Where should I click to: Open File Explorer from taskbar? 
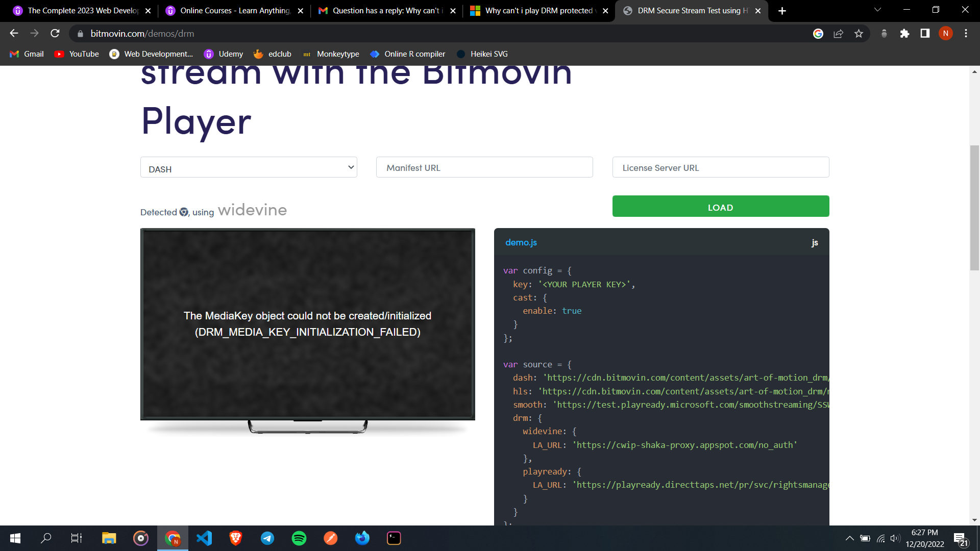[109, 538]
